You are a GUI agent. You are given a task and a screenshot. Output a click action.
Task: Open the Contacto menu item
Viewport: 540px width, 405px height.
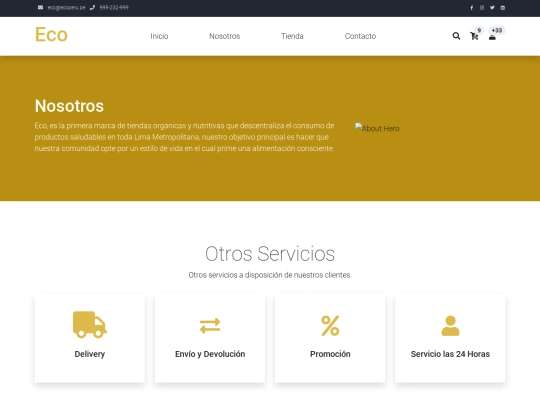(x=360, y=36)
